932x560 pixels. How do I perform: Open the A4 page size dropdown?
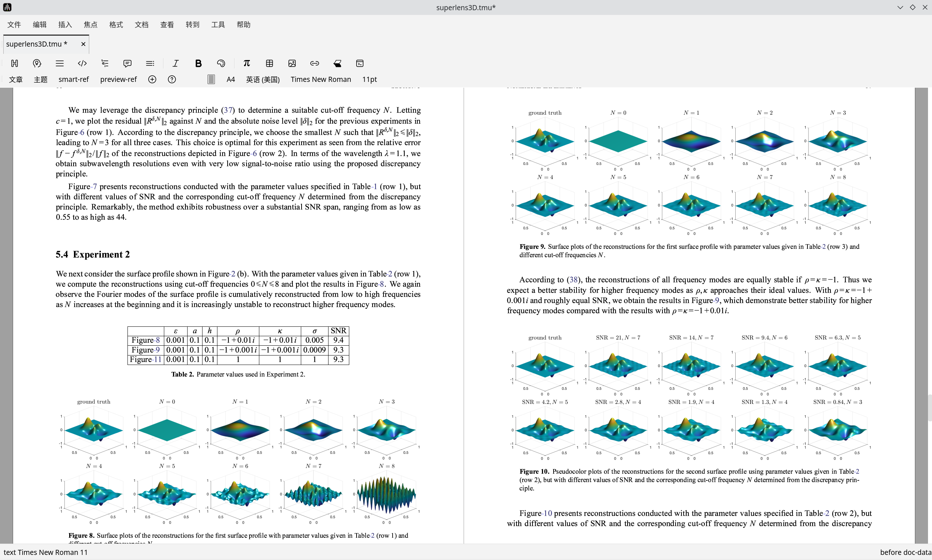tap(231, 79)
